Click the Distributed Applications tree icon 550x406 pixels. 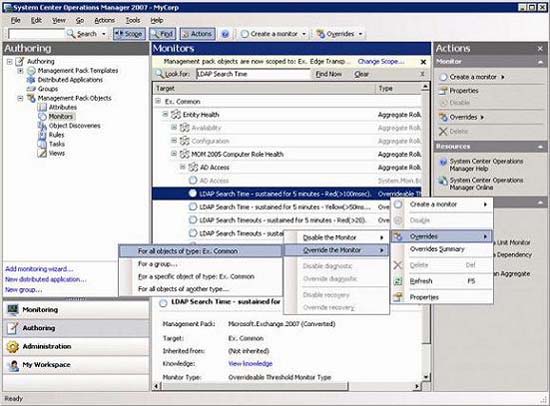pyautogui.click(x=31, y=80)
